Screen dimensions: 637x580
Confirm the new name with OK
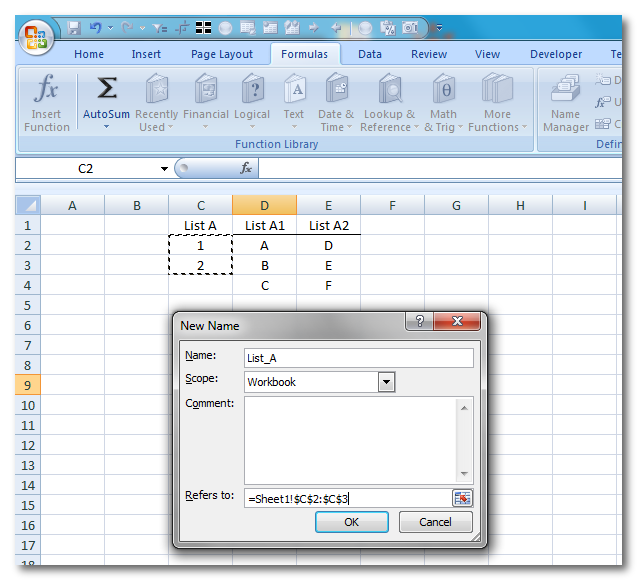[x=351, y=522]
